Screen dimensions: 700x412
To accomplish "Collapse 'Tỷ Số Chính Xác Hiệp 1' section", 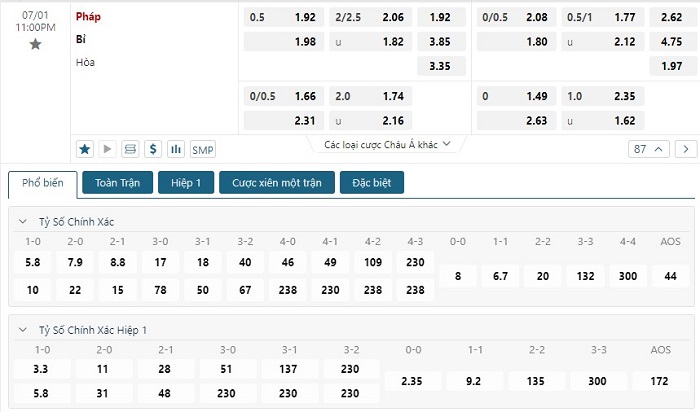I will click(x=24, y=329).
